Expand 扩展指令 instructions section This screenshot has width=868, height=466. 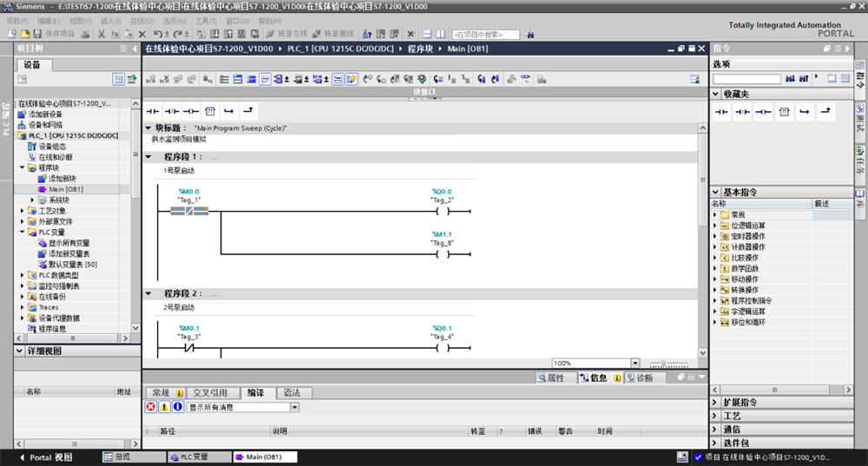(714, 403)
